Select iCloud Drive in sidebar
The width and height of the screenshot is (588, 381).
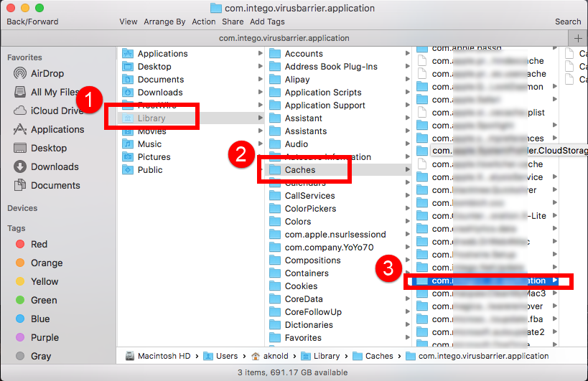(x=57, y=110)
